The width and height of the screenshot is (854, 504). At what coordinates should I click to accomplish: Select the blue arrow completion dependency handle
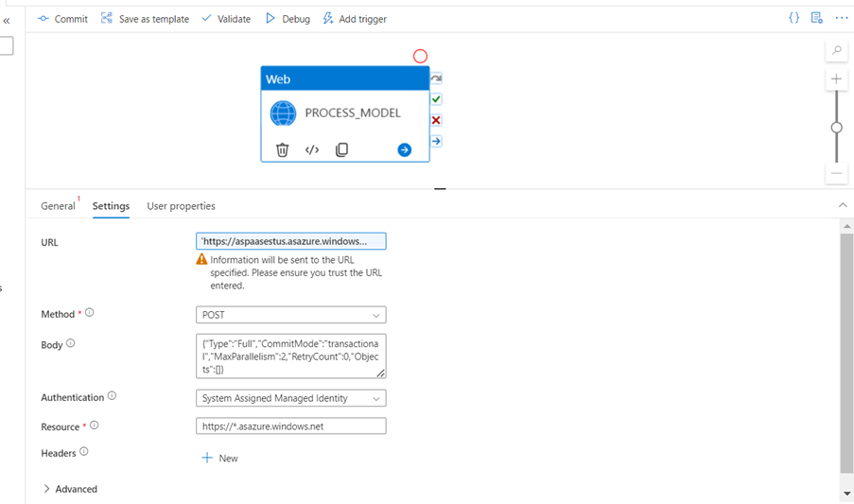tap(436, 141)
